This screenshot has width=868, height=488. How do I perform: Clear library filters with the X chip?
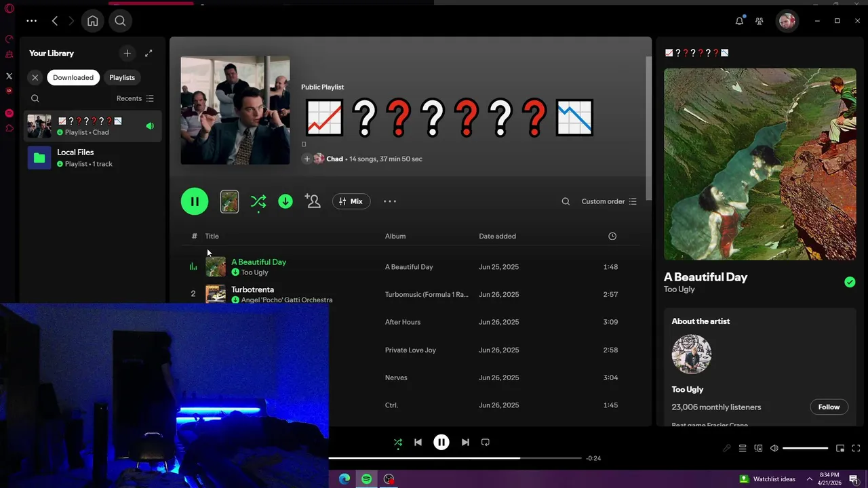tap(35, 77)
